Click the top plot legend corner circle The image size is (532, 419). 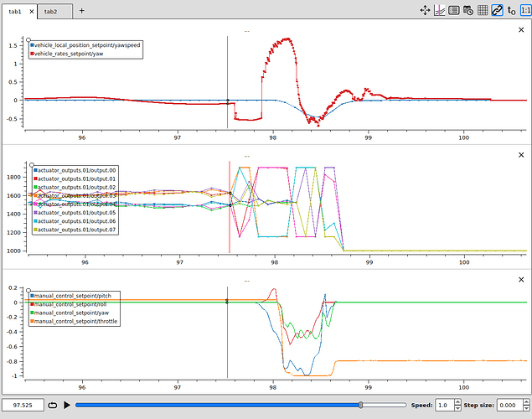coord(28,40)
